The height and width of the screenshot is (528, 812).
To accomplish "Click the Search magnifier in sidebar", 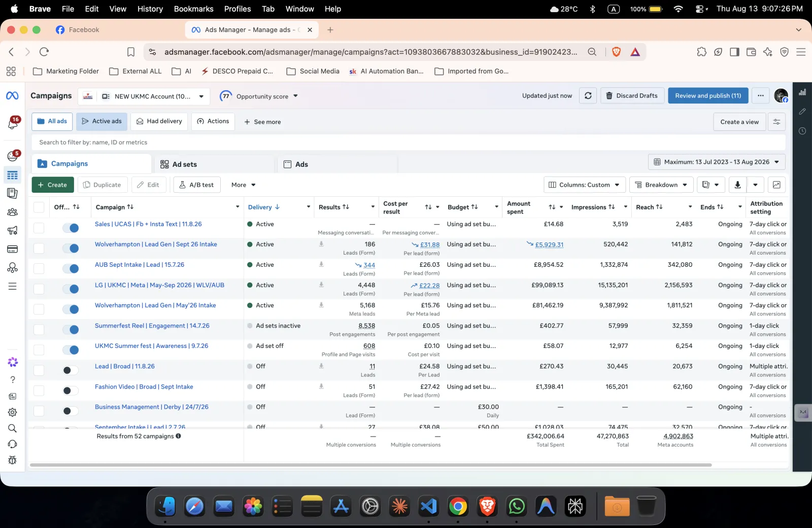I will click(x=13, y=429).
